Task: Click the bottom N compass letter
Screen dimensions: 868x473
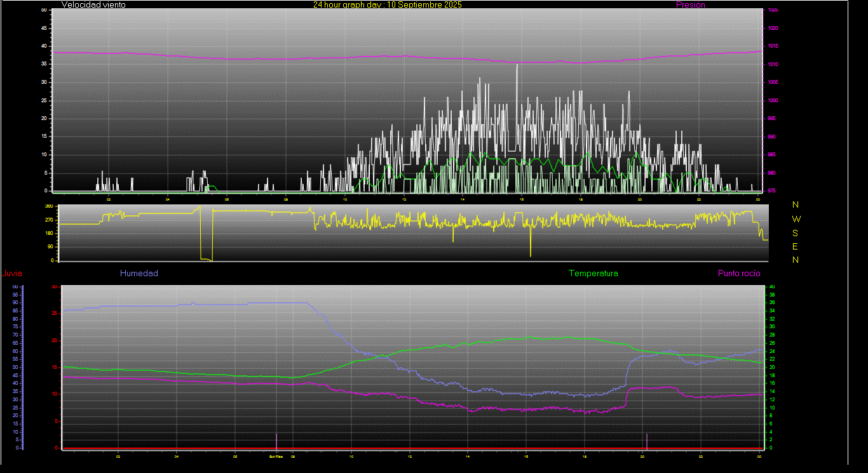Action: click(x=796, y=260)
